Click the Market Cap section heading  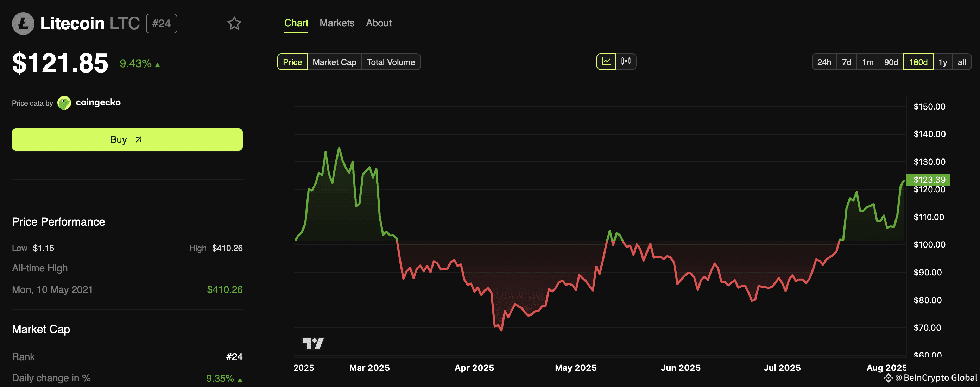click(x=41, y=329)
